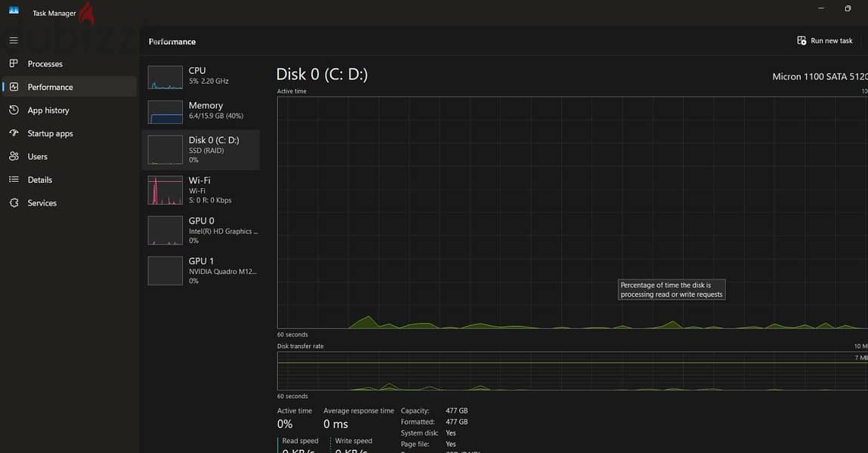868x453 pixels.
Task: Click the Processes sidebar icon
Action: tap(14, 63)
